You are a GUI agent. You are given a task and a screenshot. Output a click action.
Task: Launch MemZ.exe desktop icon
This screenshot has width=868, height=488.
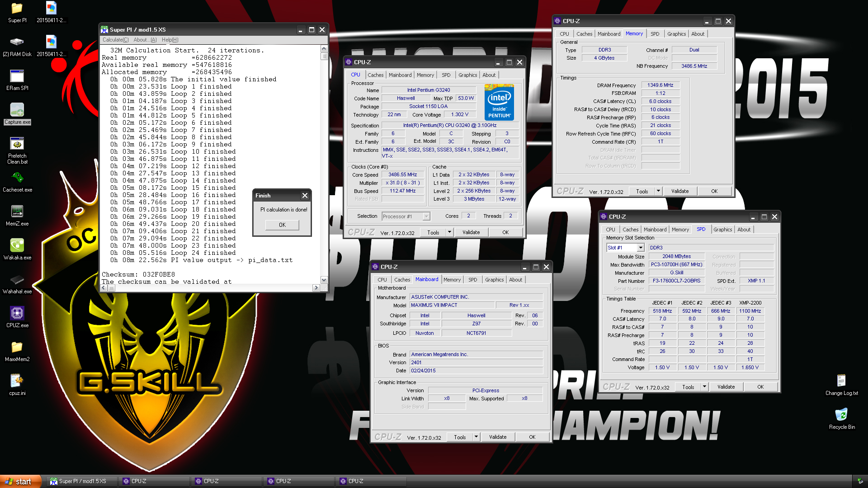(17, 216)
